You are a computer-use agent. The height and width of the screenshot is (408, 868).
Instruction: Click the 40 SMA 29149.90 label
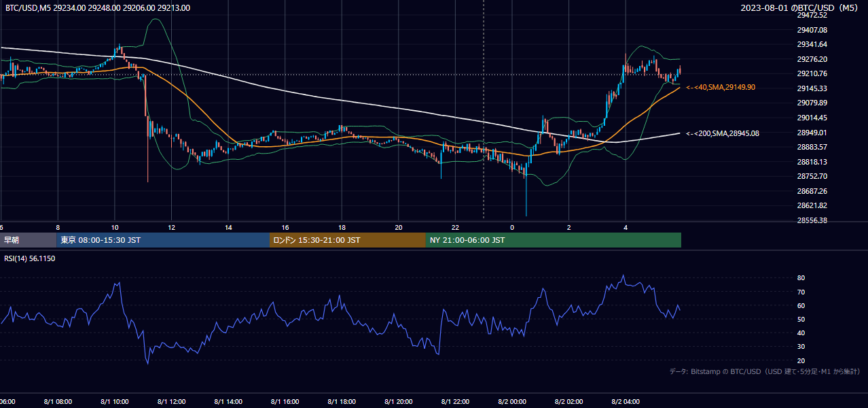tap(721, 87)
